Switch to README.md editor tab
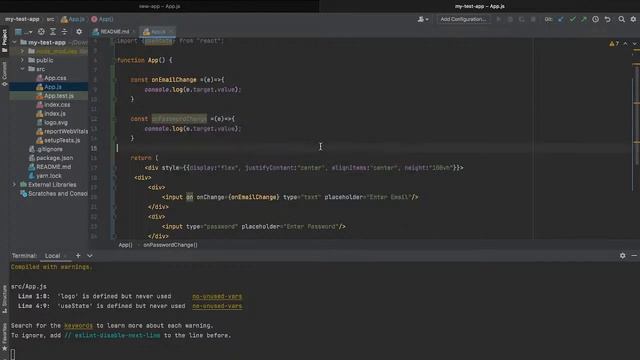This screenshot has height=360, width=640. [x=113, y=32]
